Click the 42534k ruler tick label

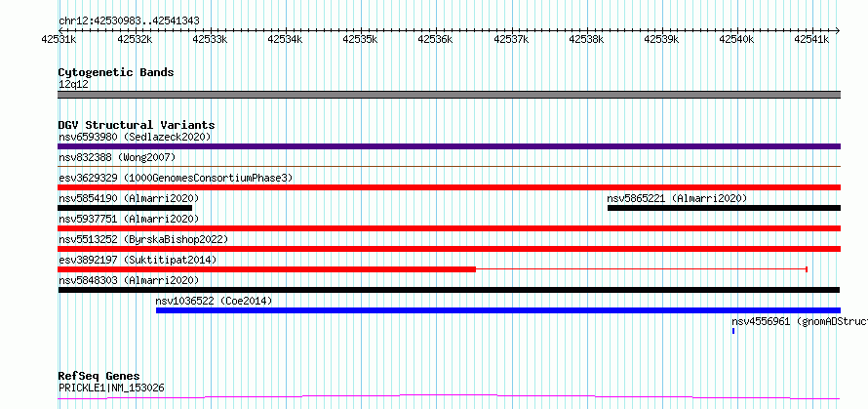(x=285, y=39)
